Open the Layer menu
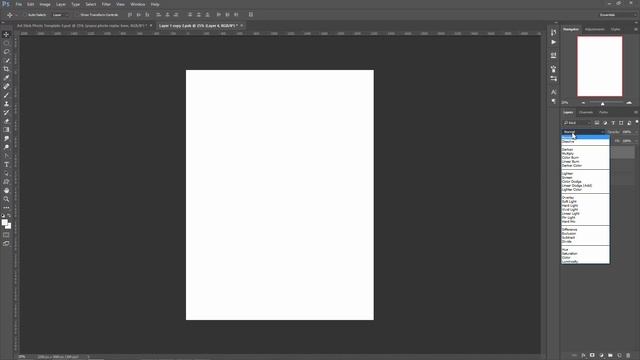This screenshot has width=640, height=360. (x=61, y=4)
